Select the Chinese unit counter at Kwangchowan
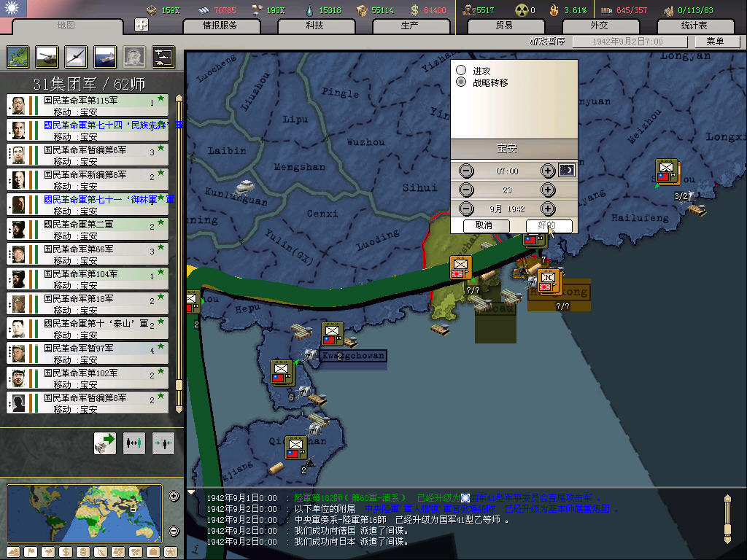 [x=332, y=334]
